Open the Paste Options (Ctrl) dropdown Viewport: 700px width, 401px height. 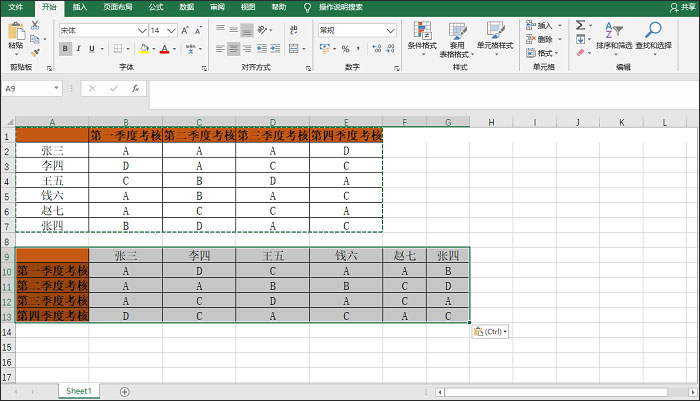(490, 332)
